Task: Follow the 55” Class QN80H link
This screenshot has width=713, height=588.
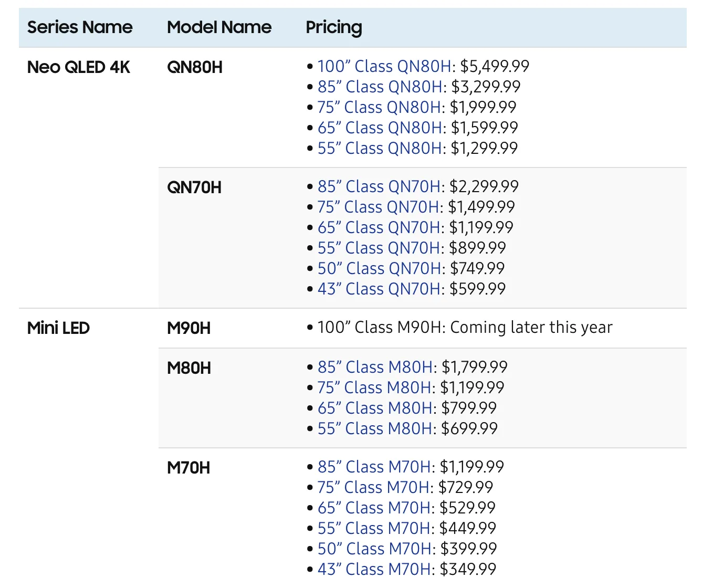Action: (380, 149)
